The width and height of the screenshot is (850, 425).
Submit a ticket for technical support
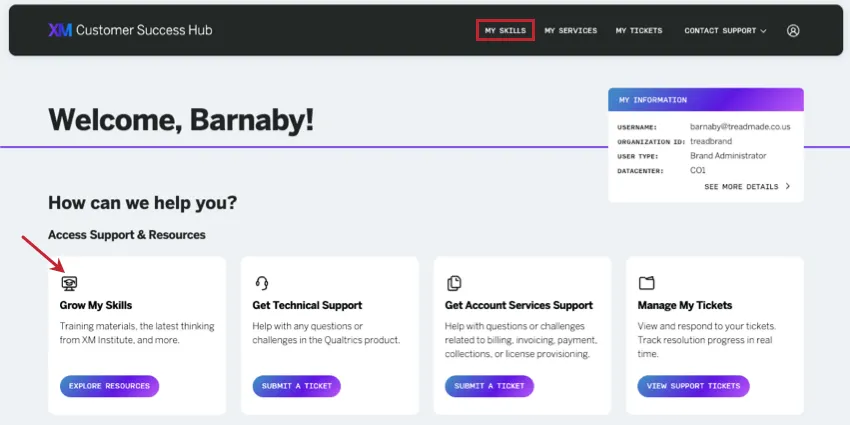297,386
